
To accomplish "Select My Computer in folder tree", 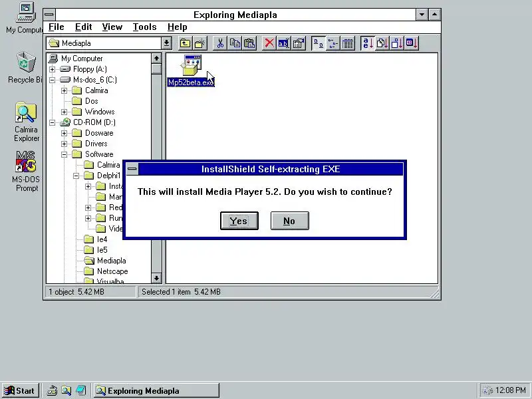I will [82, 59].
